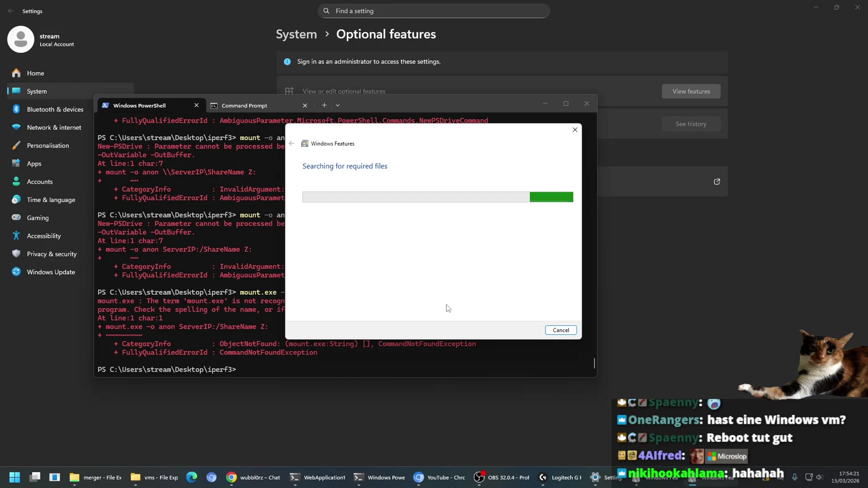Open Privacy & security section
The image size is (868, 488).
tap(51, 254)
